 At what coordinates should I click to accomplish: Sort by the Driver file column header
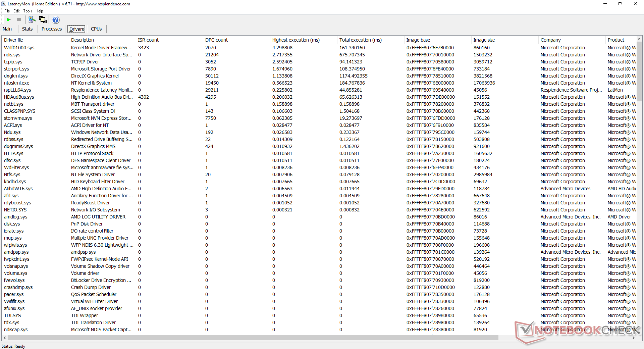35,40
